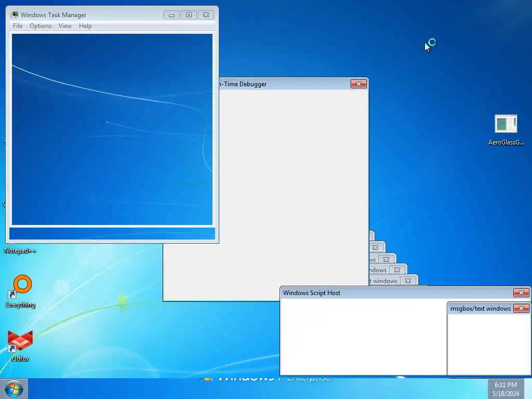Close the Just-In-Time Debugger window
This screenshot has width=532, height=399.
pyautogui.click(x=358, y=84)
